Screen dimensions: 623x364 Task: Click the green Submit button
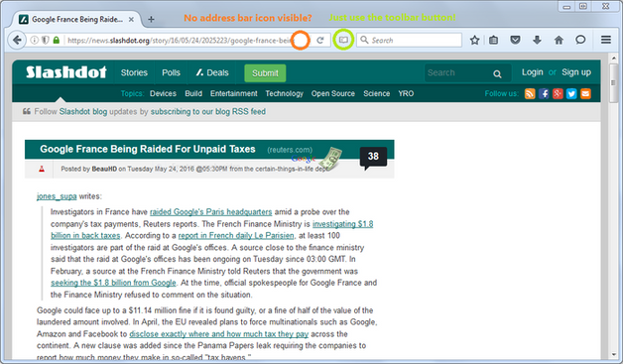point(265,73)
